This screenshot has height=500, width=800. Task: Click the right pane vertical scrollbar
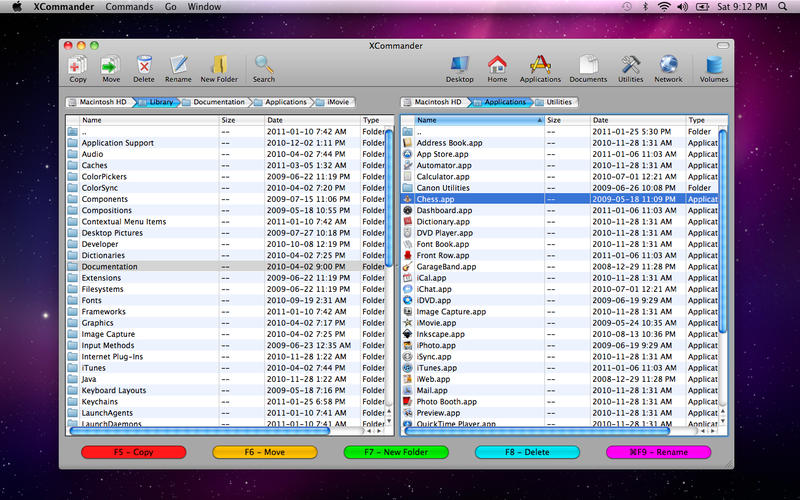coord(722,232)
